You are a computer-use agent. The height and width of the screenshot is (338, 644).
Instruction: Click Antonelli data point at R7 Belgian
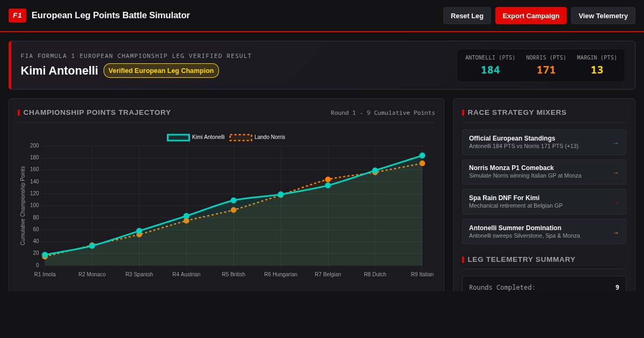point(328,185)
